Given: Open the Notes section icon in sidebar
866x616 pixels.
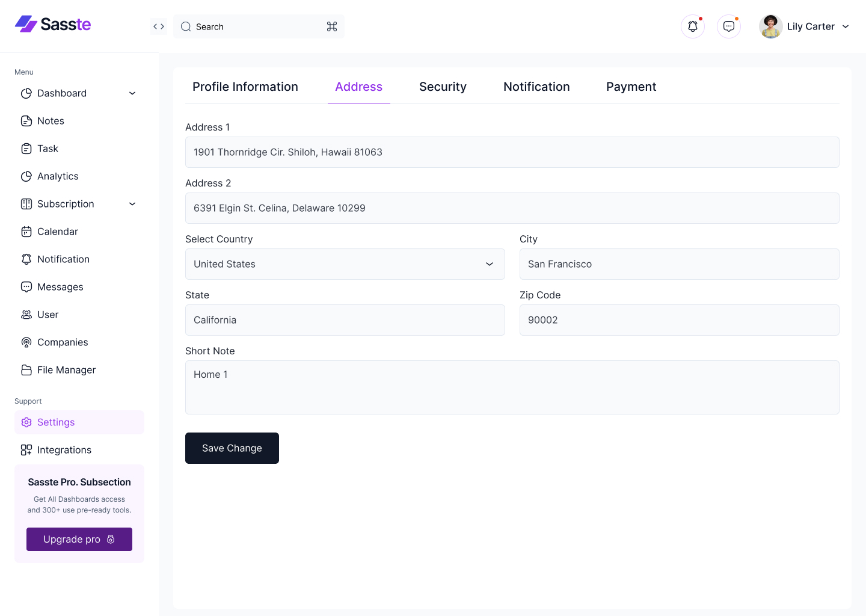Looking at the screenshot, I should (26, 120).
